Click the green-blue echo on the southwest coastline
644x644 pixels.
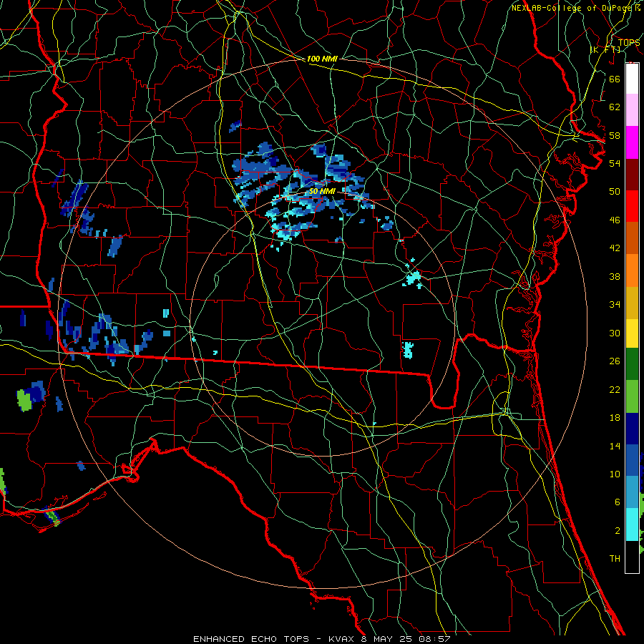click(52, 517)
